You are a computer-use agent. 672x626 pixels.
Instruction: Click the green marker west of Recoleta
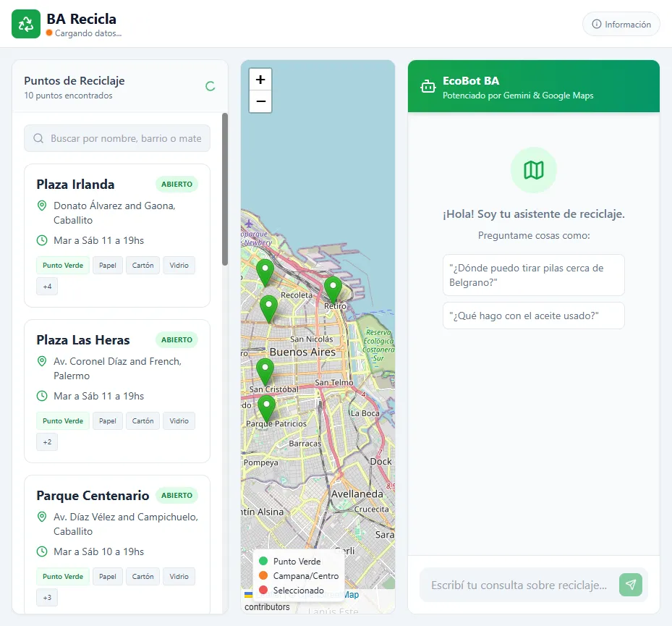[x=268, y=309]
